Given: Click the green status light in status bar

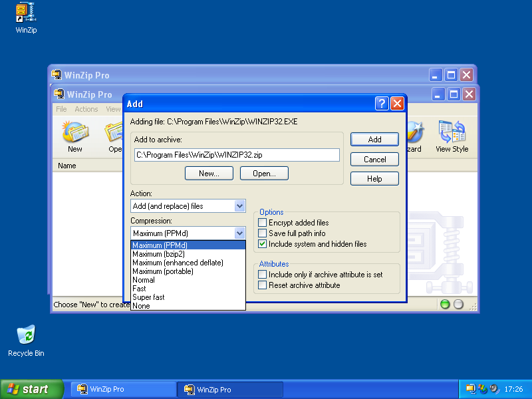Looking at the screenshot, I should (445, 305).
